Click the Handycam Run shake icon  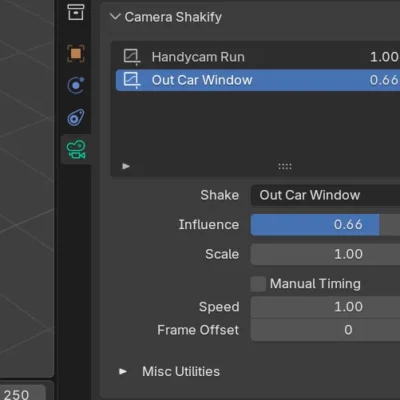pyautogui.click(x=132, y=57)
